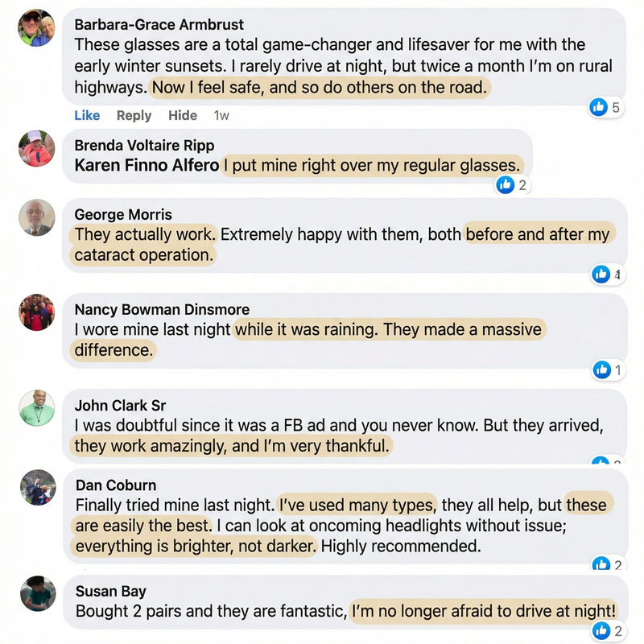Click Dan Coburn's profile picture
644x644 pixels.
[x=37, y=487]
